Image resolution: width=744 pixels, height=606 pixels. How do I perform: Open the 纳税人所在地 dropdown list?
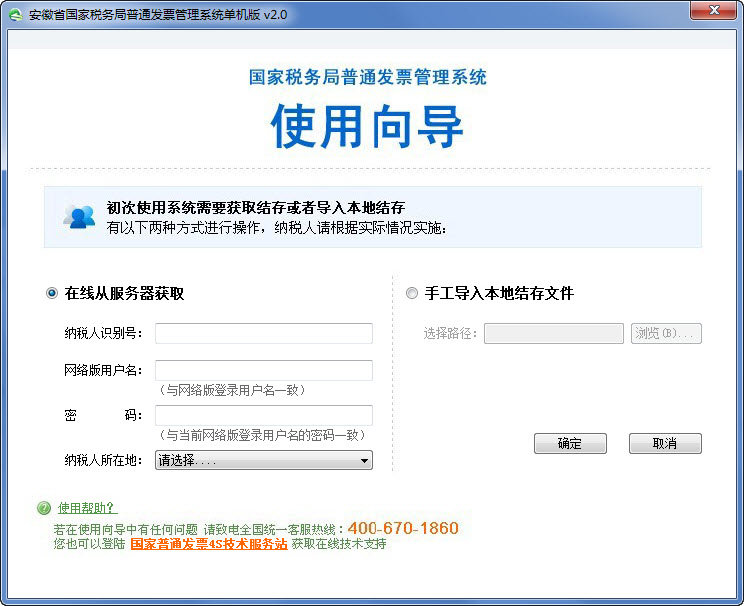coord(264,461)
